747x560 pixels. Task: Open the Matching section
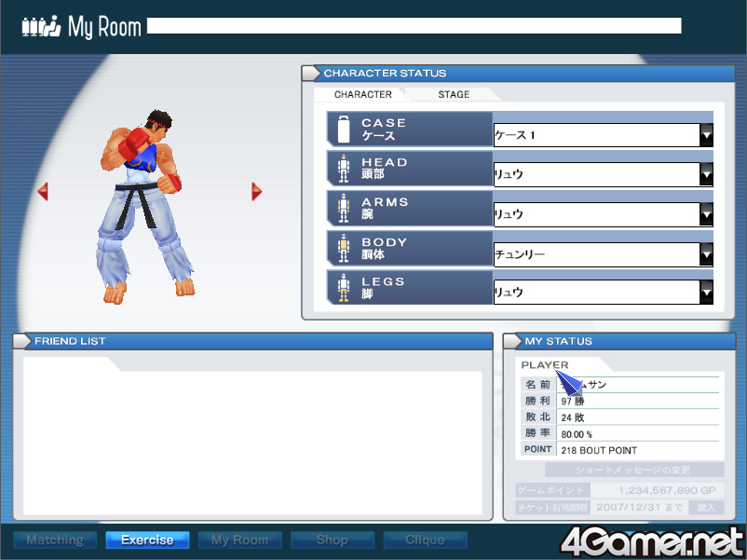tap(55, 540)
